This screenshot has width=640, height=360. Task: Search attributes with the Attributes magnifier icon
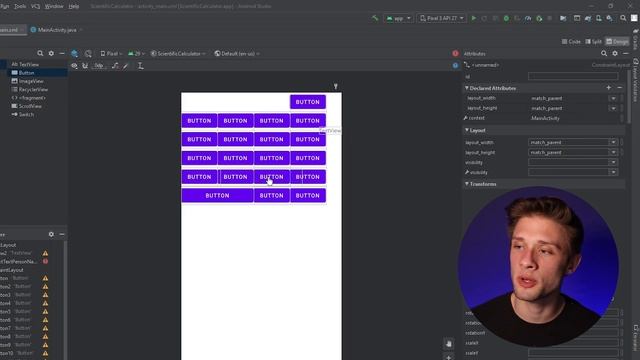pyautogui.click(x=604, y=53)
